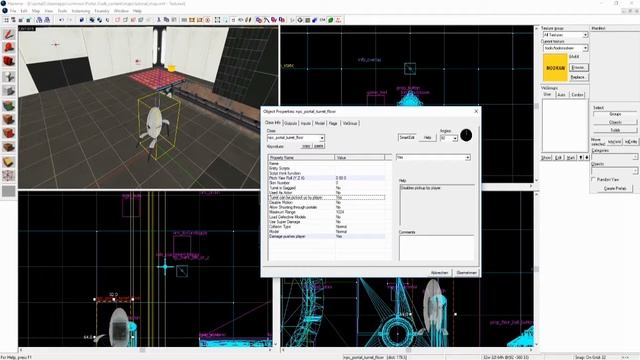Click the Help button in Object Properties
Viewport: 640px width, 360px height.
pos(427,138)
